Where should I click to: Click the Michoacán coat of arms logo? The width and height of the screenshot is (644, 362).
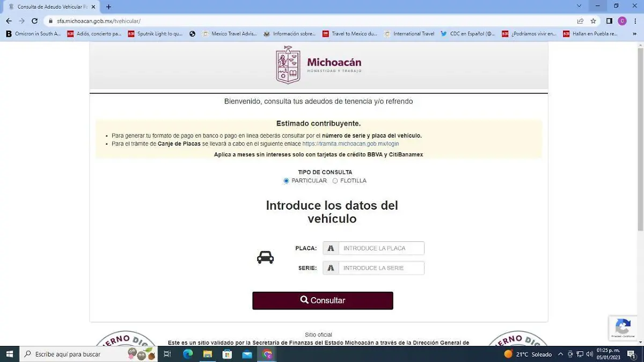click(287, 65)
